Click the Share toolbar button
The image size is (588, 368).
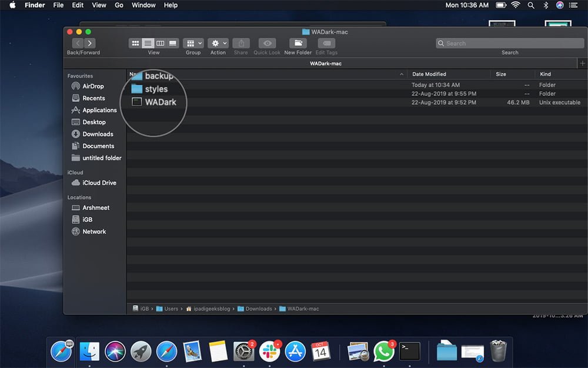(241, 43)
